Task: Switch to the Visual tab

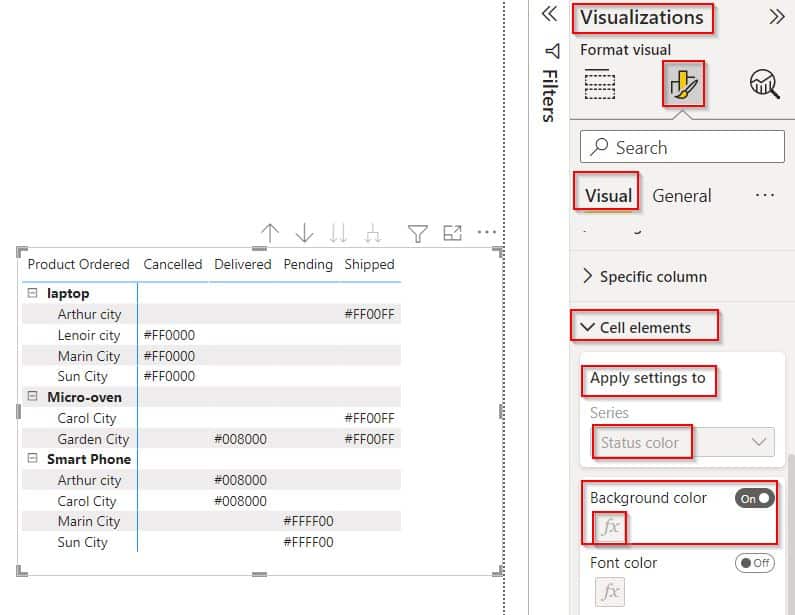Action: pyautogui.click(x=608, y=196)
